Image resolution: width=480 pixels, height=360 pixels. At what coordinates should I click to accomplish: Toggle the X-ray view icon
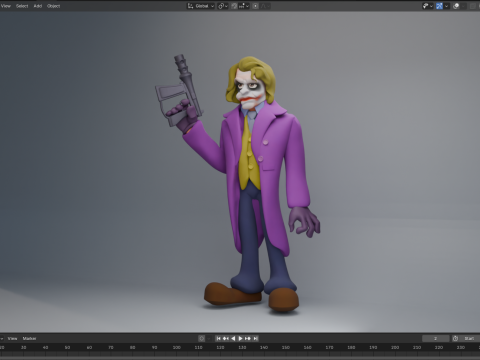click(473, 6)
